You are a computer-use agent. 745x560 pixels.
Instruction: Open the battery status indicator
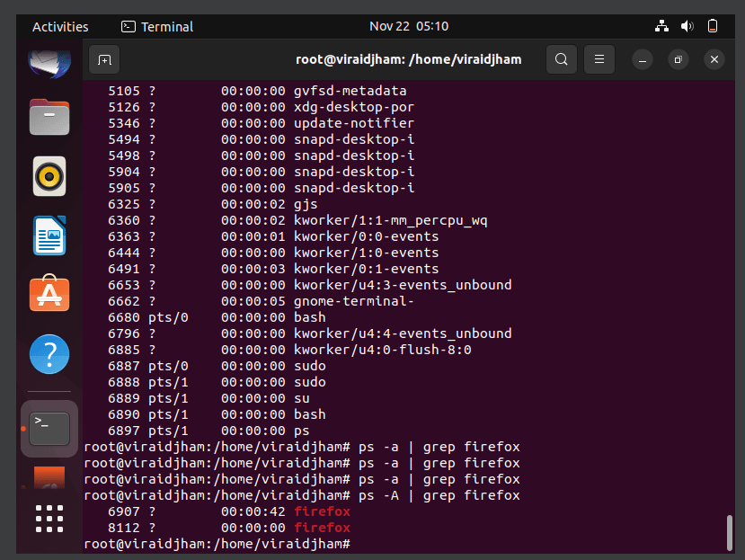[x=713, y=26]
